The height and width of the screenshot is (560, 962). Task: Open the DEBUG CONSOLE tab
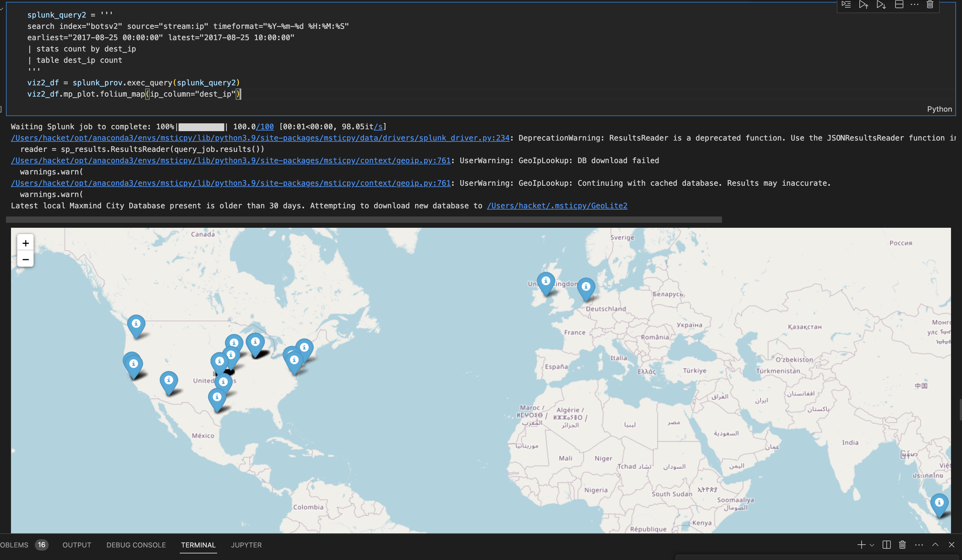pos(136,545)
